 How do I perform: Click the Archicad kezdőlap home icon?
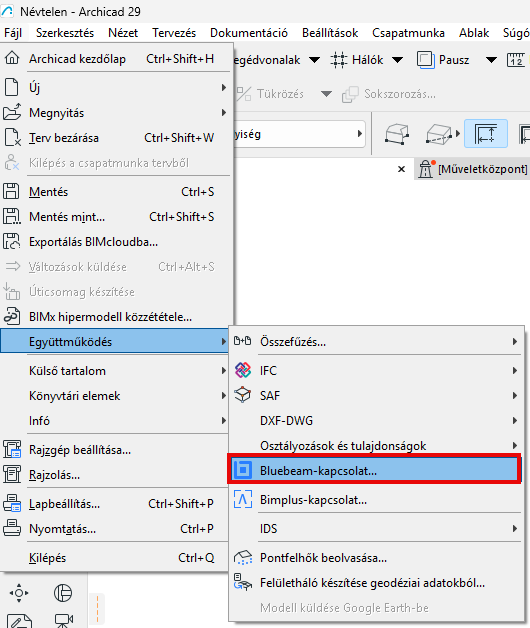click(x=12, y=58)
